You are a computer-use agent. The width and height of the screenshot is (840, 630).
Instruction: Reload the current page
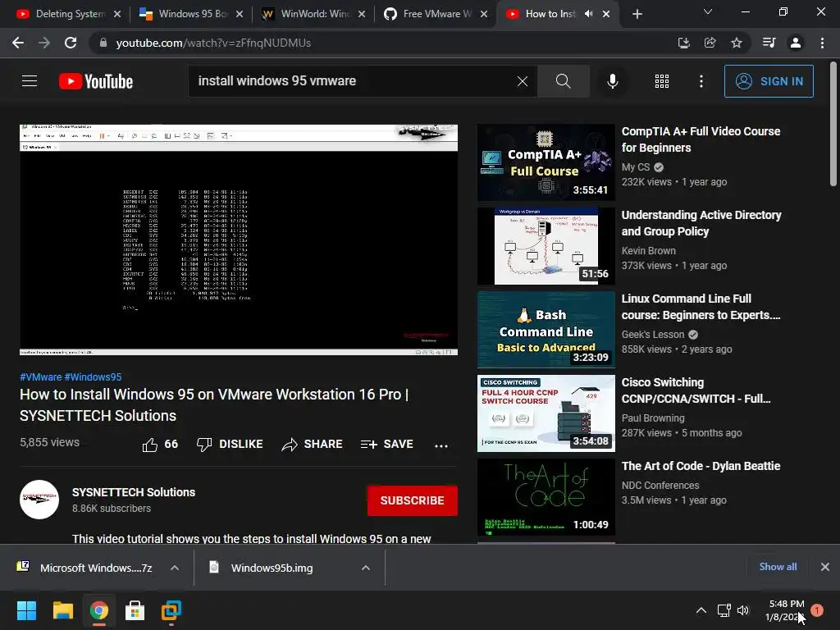point(71,43)
